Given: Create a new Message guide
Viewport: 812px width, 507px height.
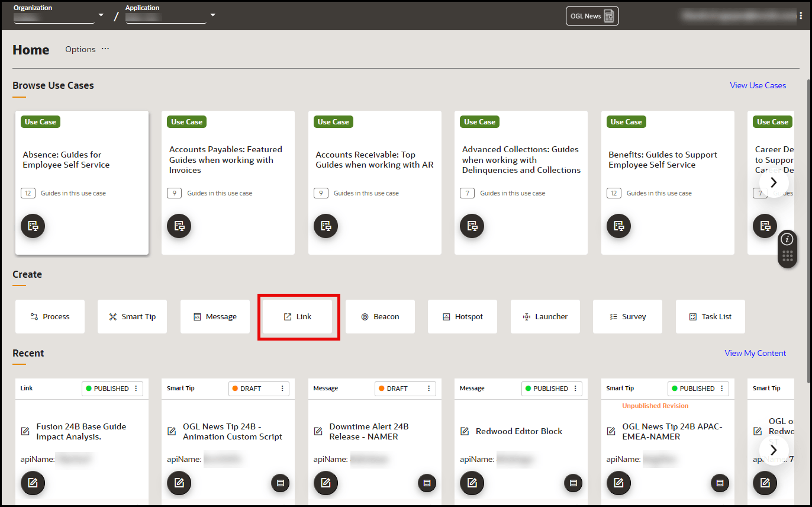Looking at the screenshot, I should (x=215, y=316).
